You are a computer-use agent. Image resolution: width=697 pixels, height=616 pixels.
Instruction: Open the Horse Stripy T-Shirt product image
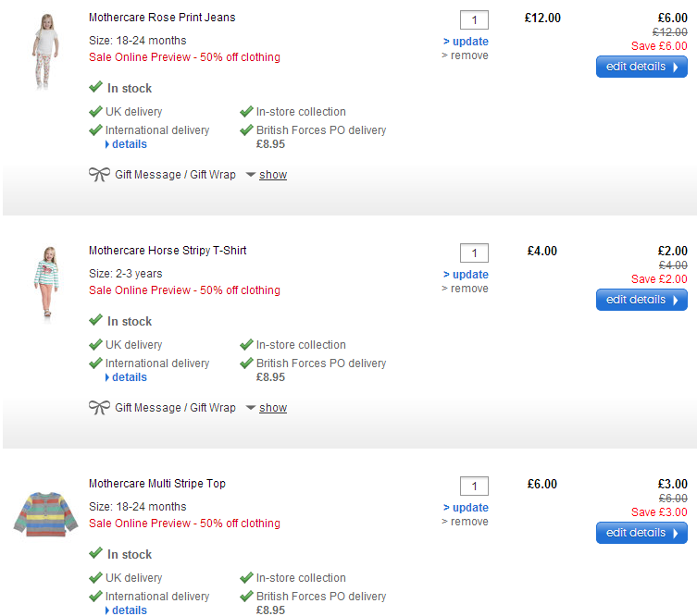pos(43,282)
